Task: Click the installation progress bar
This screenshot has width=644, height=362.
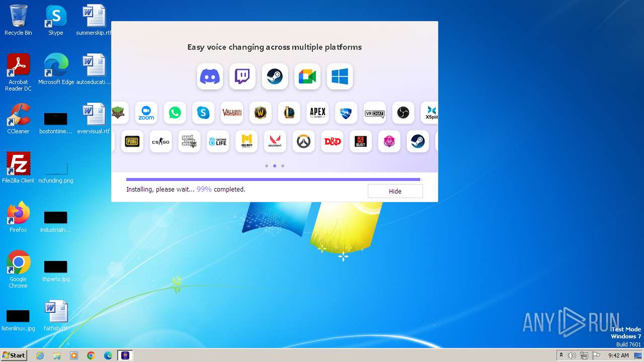Action: click(x=274, y=179)
